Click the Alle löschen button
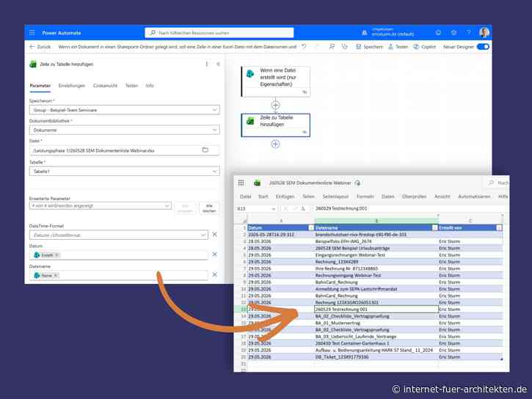This screenshot has height=399, width=532. point(209,208)
